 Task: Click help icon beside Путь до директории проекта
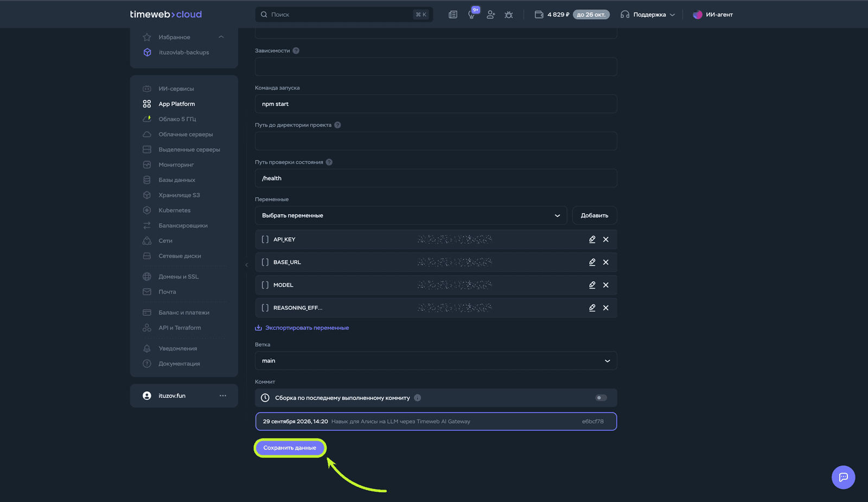tap(337, 125)
